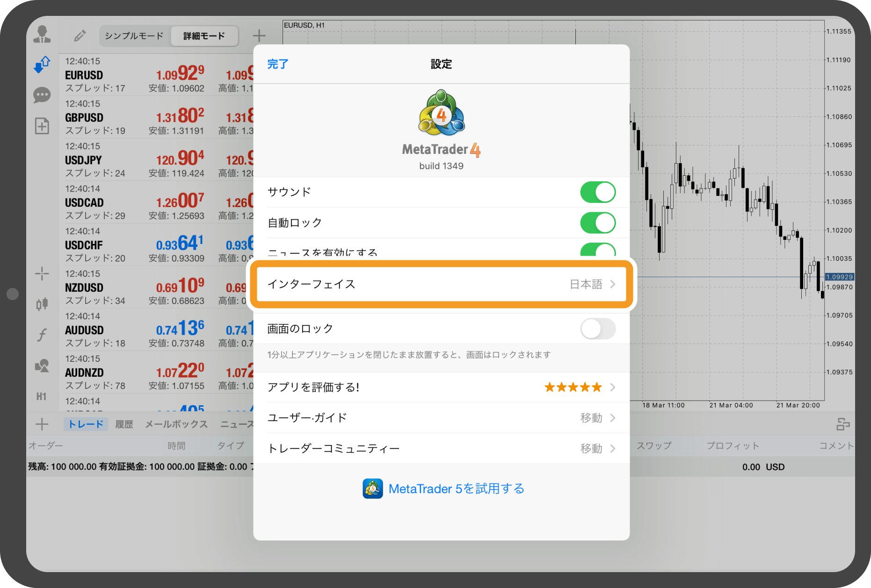
Task: Open objects via the candlestick icon
Action: [42, 304]
